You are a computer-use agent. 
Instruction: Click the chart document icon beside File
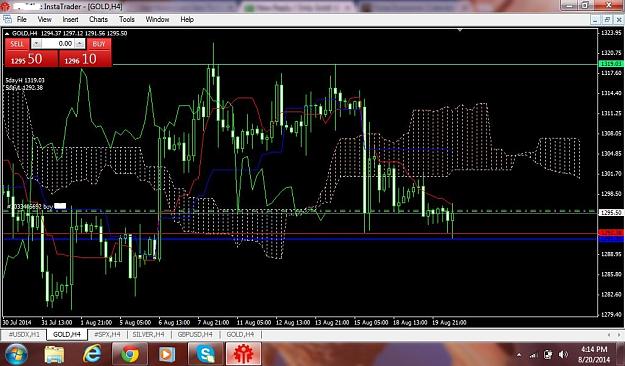click(x=7, y=19)
